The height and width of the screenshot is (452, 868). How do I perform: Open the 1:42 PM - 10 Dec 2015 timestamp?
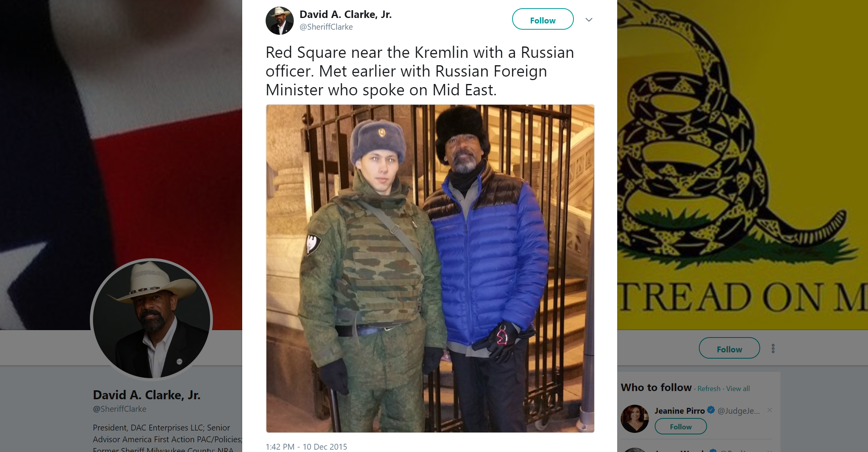(x=306, y=447)
